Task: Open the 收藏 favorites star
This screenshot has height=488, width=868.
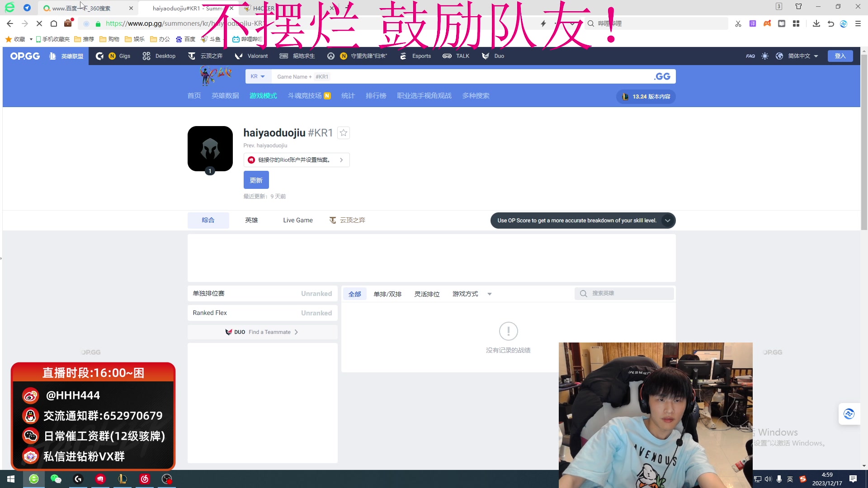Action: (x=8, y=39)
